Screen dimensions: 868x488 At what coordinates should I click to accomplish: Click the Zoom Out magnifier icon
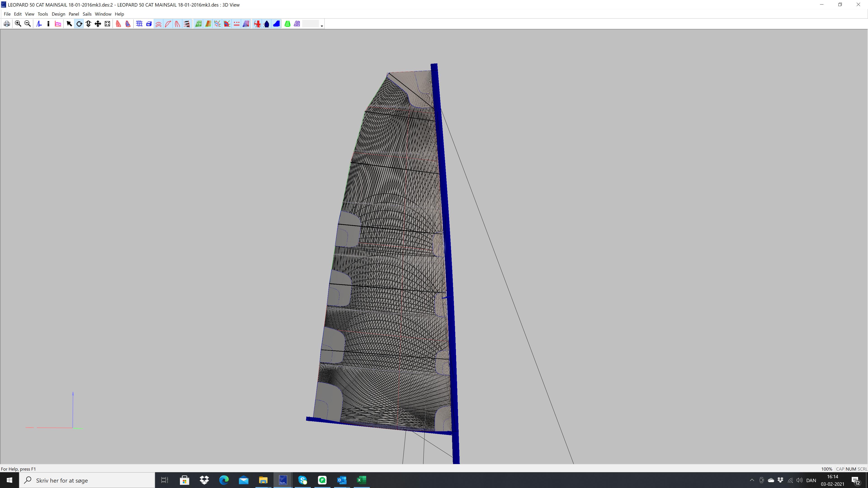tap(28, 23)
